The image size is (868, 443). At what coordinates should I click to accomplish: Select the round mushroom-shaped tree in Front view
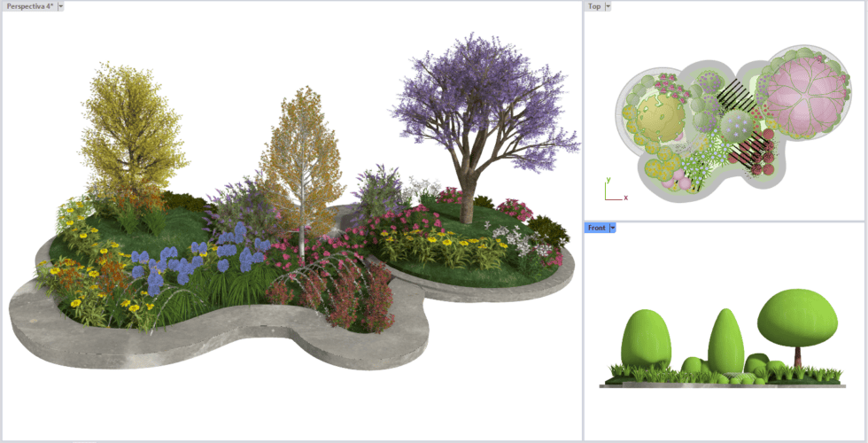[x=797, y=317]
